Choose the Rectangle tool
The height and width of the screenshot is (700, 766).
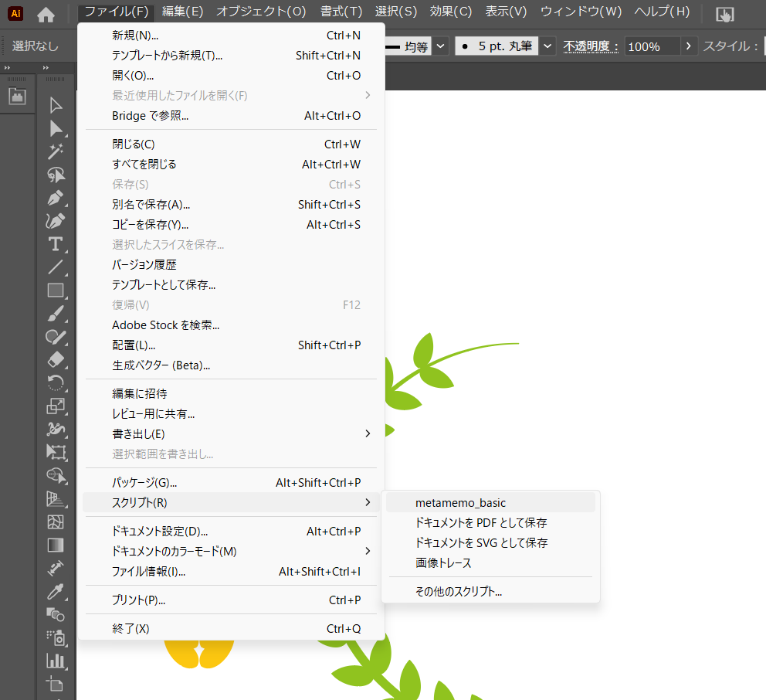(x=56, y=291)
